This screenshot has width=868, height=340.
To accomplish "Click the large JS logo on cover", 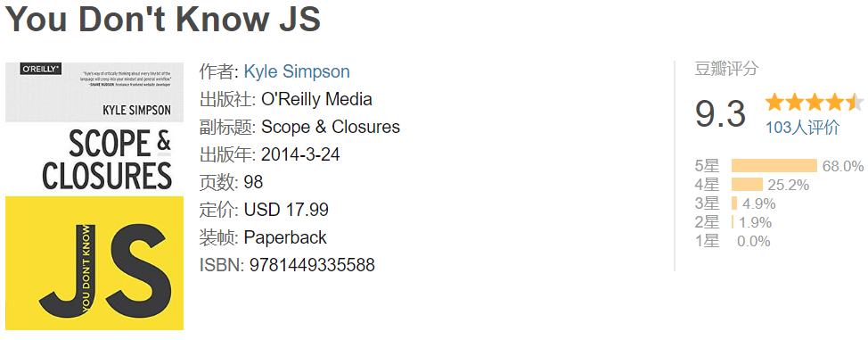I will click(x=102, y=270).
